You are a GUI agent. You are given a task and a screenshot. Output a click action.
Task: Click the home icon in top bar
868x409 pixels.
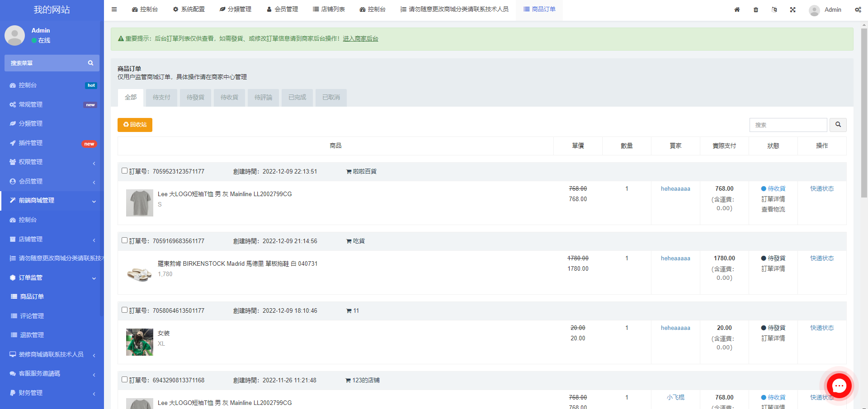[x=737, y=9]
